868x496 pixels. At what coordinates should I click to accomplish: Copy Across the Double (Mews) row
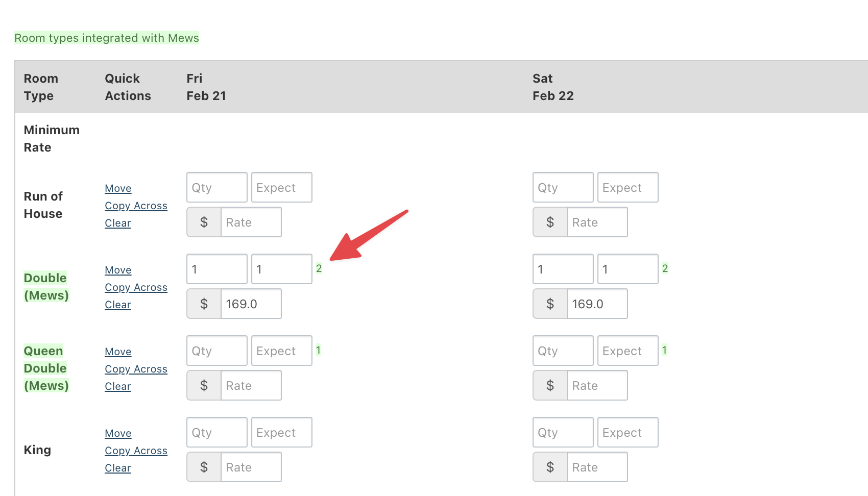point(136,287)
